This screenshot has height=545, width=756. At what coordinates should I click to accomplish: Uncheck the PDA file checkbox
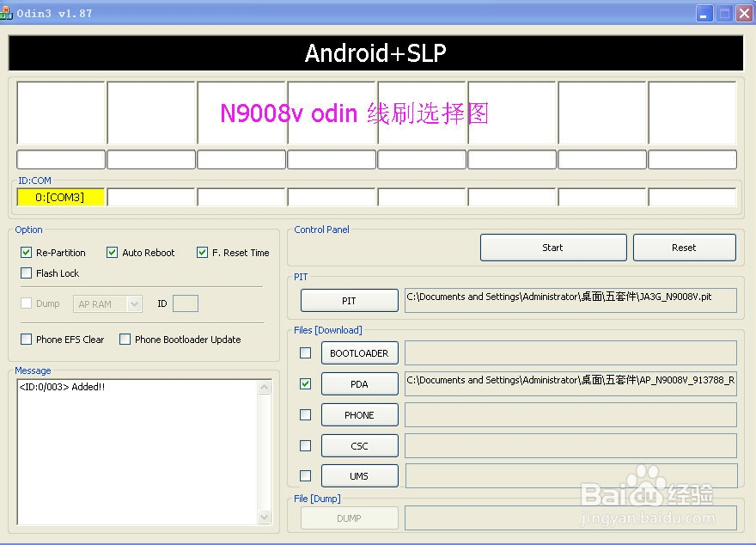305,384
